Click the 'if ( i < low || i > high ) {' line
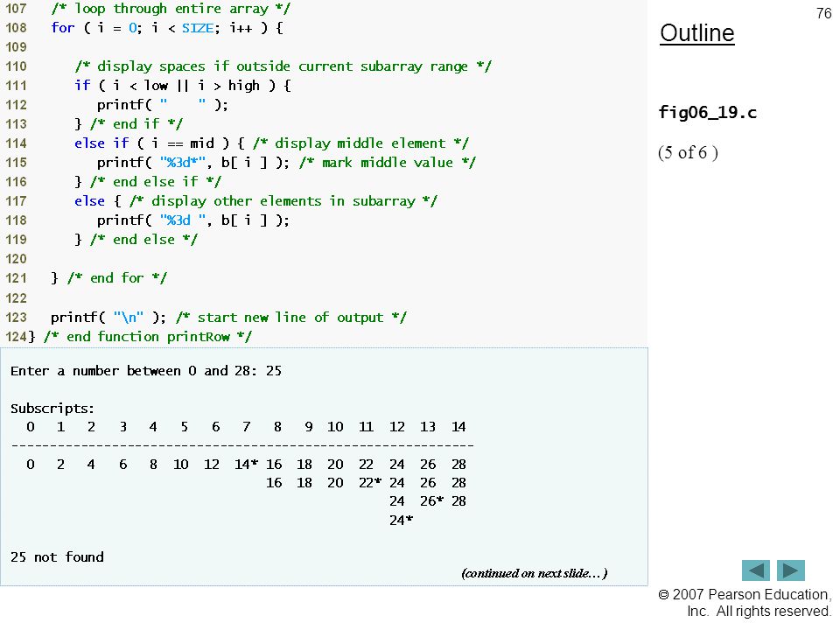Screen dimensions: 840x630 (182, 86)
